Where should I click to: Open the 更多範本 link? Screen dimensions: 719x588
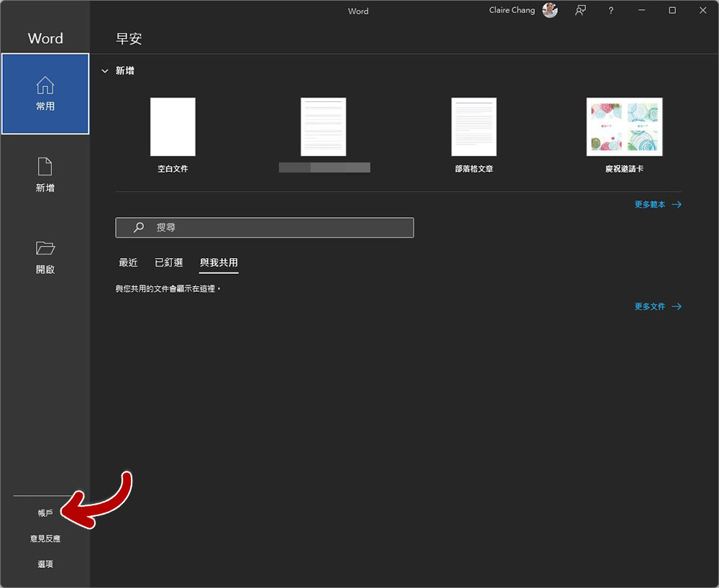point(650,204)
